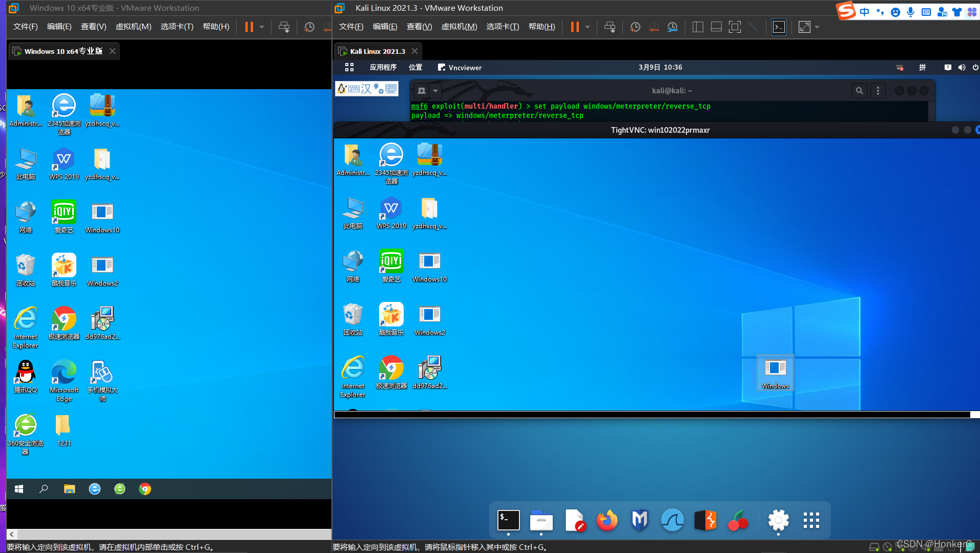
Task: Open CherryTree from the Kali dock
Action: tap(738, 521)
